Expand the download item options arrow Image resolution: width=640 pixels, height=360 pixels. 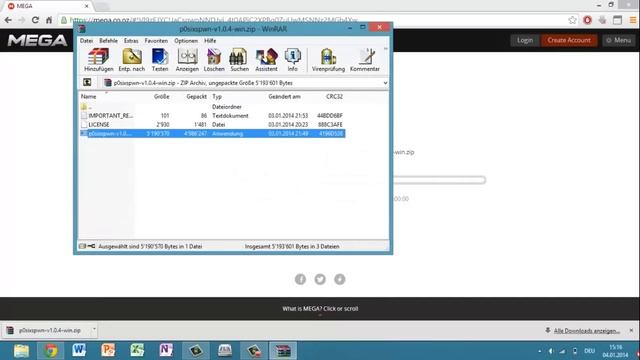click(x=94, y=329)
